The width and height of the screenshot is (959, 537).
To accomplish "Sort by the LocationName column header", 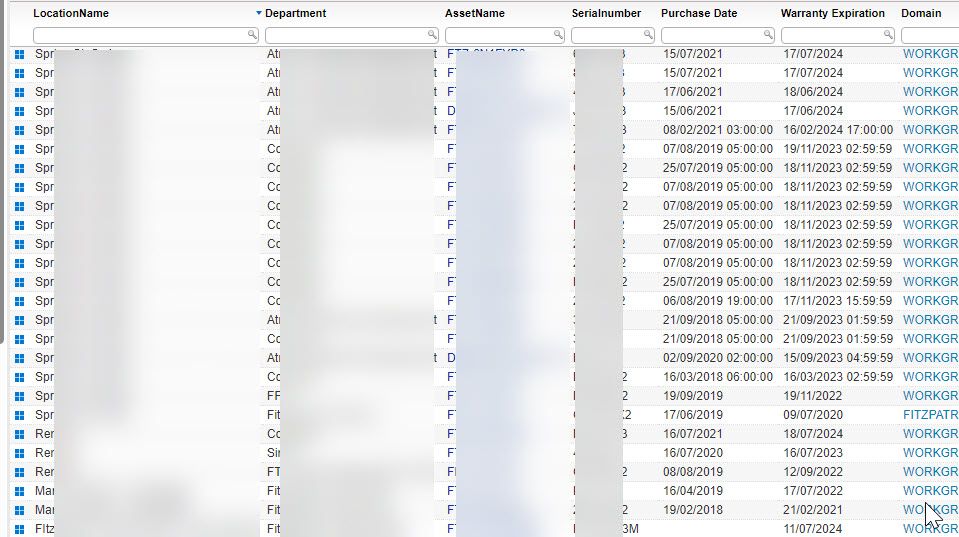I will point(71,14).
